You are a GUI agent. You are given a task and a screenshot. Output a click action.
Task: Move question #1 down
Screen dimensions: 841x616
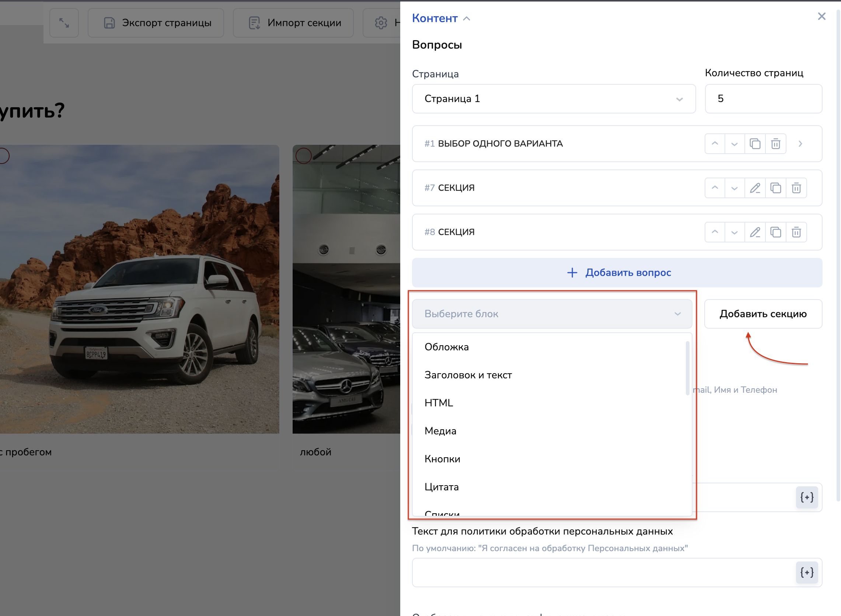(x=734, y=144)
